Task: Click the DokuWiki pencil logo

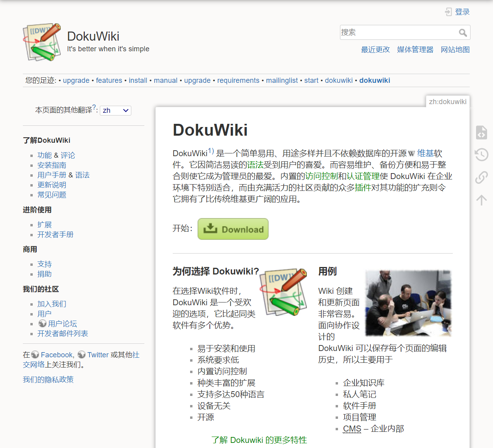Action: (x=41, y=42)
